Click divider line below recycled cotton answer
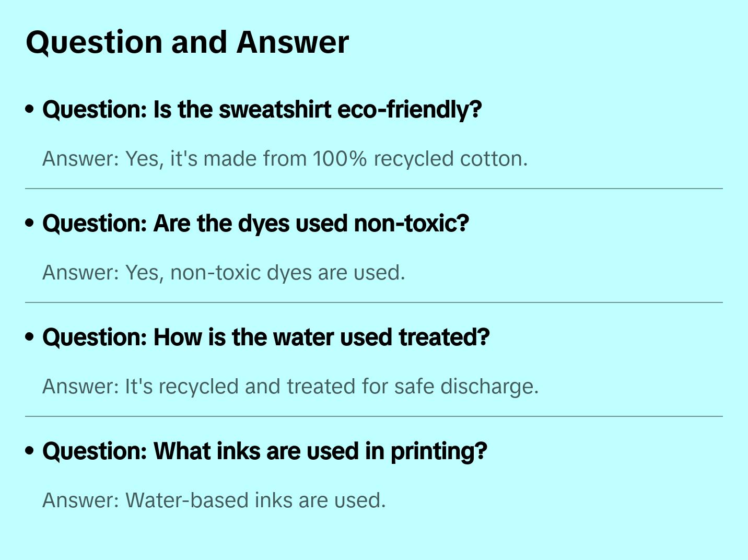748x560 pixels. coord(373,189)
